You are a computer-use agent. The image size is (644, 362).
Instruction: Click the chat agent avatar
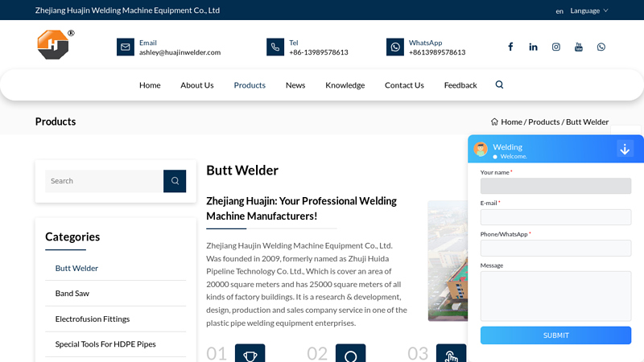click(481, 149)
